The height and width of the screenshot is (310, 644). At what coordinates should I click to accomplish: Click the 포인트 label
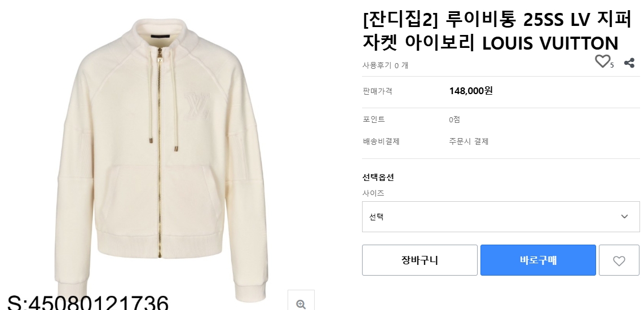(x=373, y=119)
